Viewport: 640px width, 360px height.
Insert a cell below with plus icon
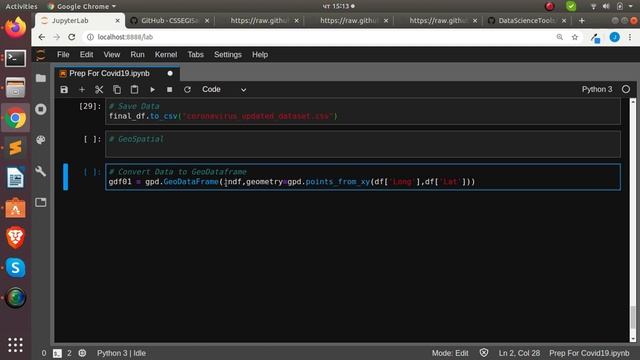(x=82, y=89)
